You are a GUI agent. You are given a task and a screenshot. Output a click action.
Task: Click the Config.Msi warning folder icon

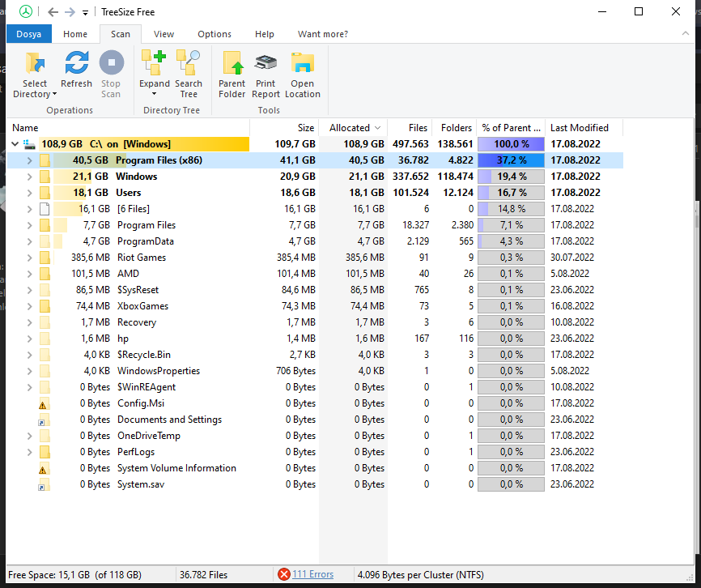[x=44, y=404]
